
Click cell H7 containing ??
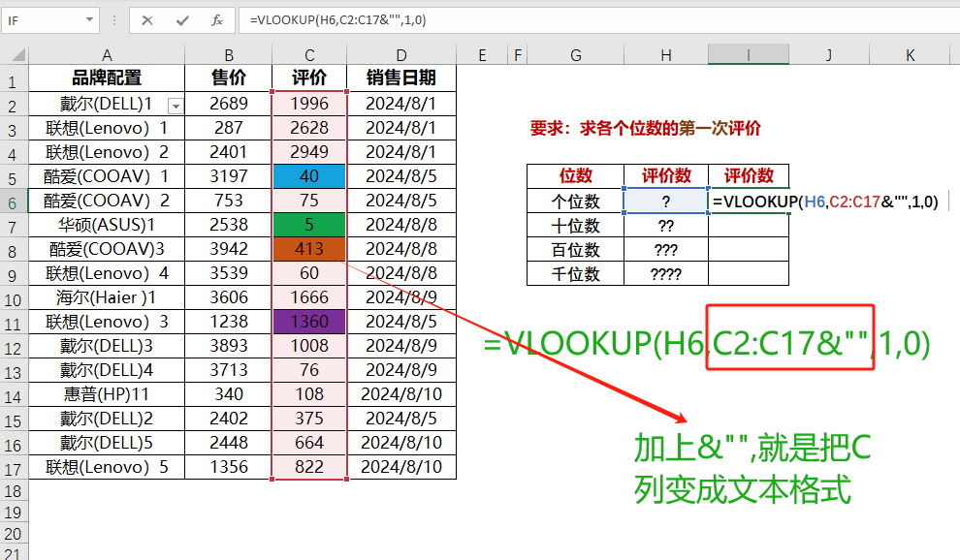[x=666, y=226]
